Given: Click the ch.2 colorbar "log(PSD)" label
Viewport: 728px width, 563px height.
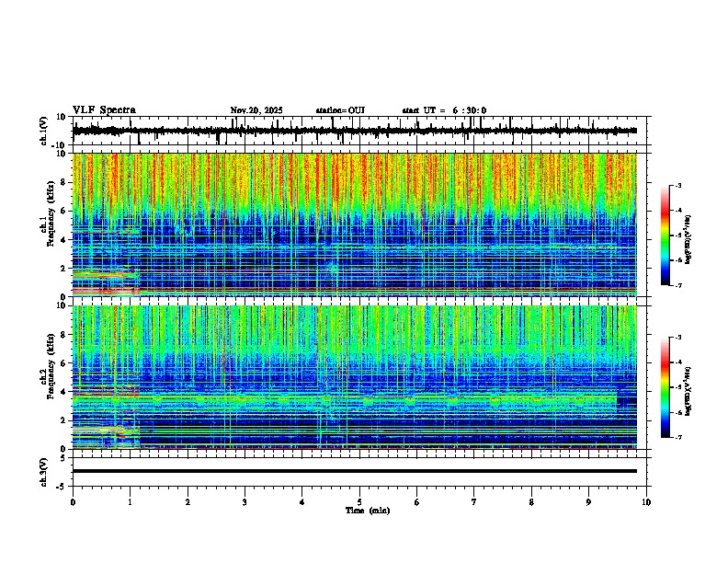Looking at the screenshot, I should click(688, 391).
